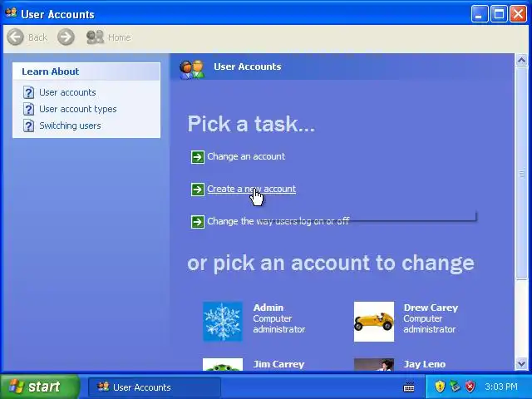Click the Back label in toolbar
532x399 pixels.
coord(37,37)
